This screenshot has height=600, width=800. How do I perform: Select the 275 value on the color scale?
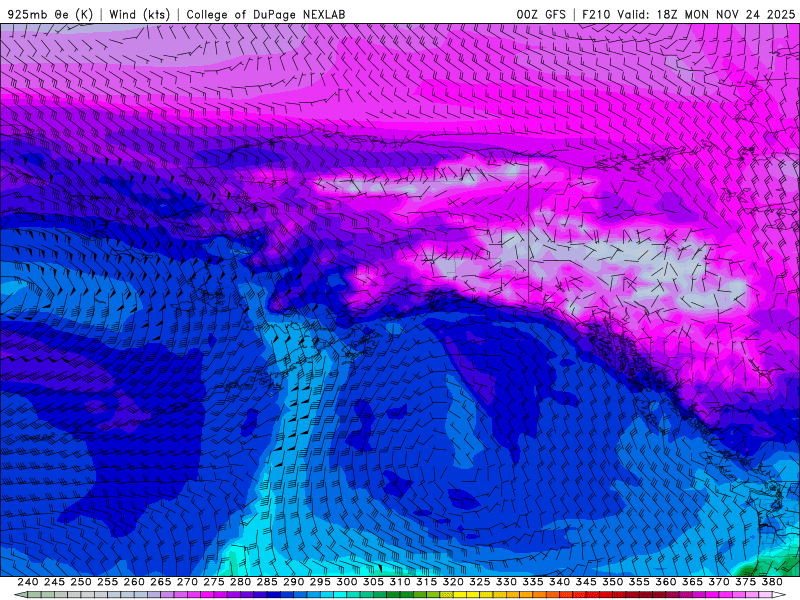tap(214, 582)
